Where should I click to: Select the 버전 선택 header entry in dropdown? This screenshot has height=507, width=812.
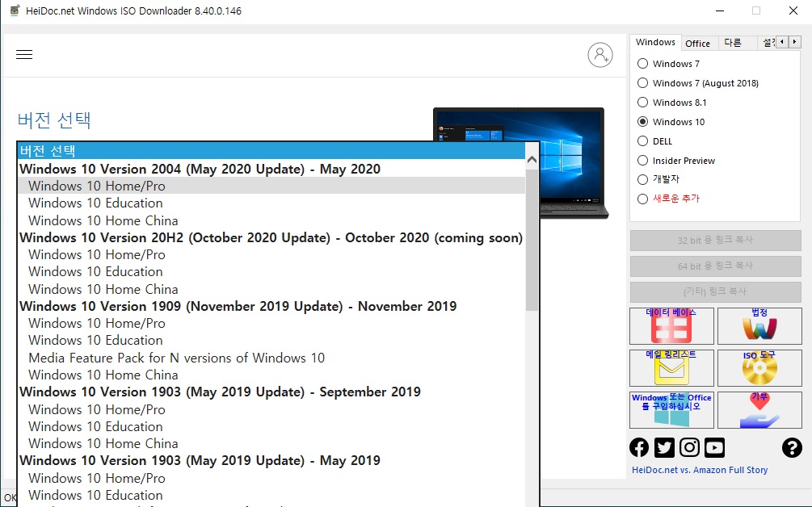[271, 151]
